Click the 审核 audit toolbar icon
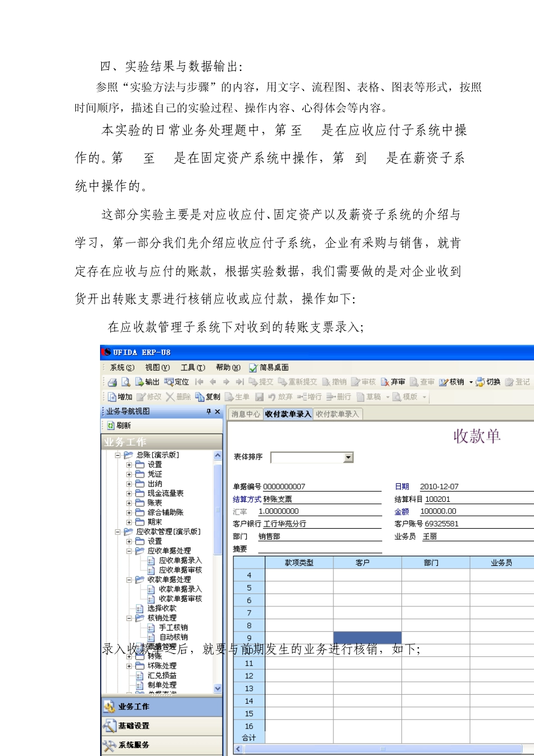The width and height of the screenshot is (534, 756). click(364, 382)
